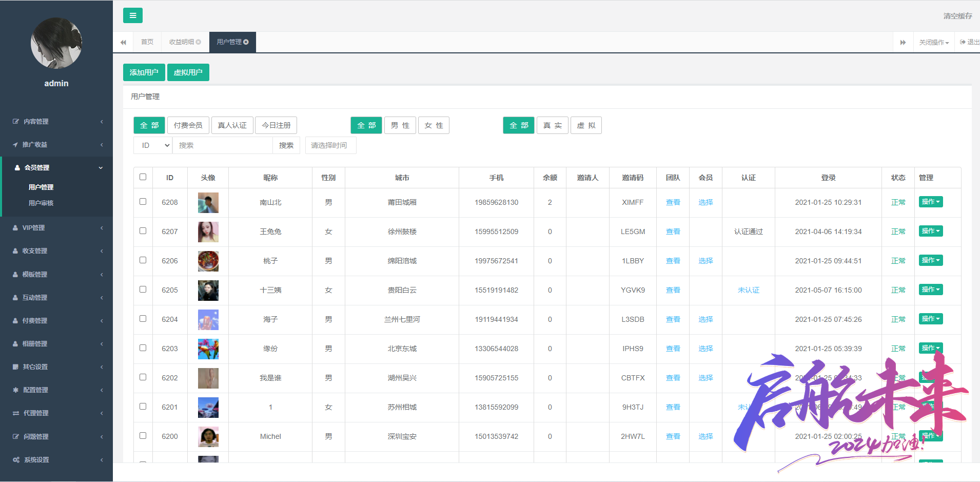Open the 用户审核 submenu item

41,203
